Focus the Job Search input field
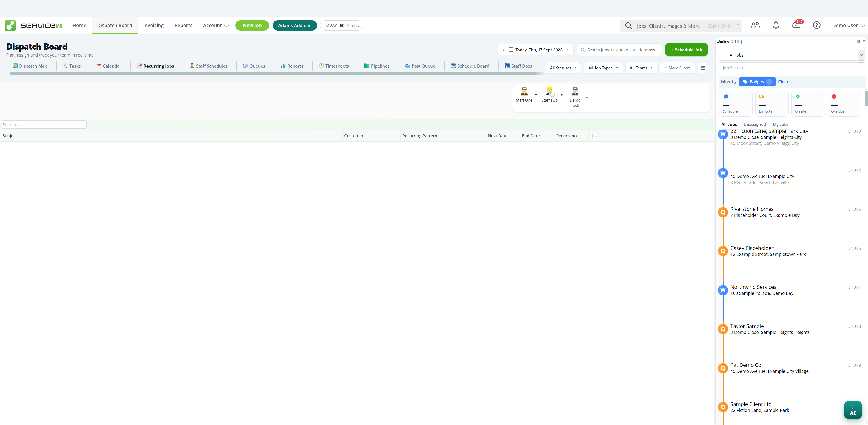 792,68
